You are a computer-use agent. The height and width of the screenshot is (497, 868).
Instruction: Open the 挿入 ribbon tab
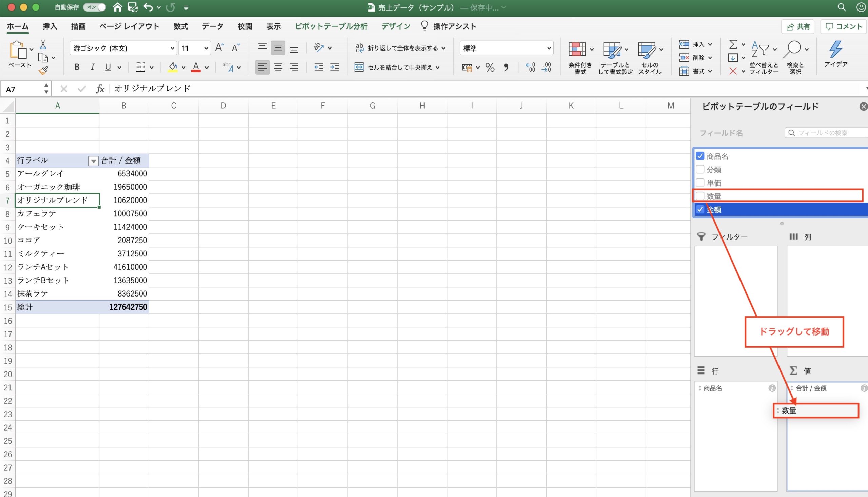click(50, 26)
